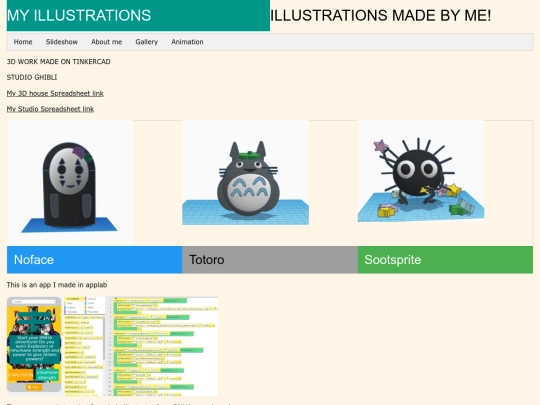Go to the Slideshow page
540x405 pixels.
click(x=62, y=42)
